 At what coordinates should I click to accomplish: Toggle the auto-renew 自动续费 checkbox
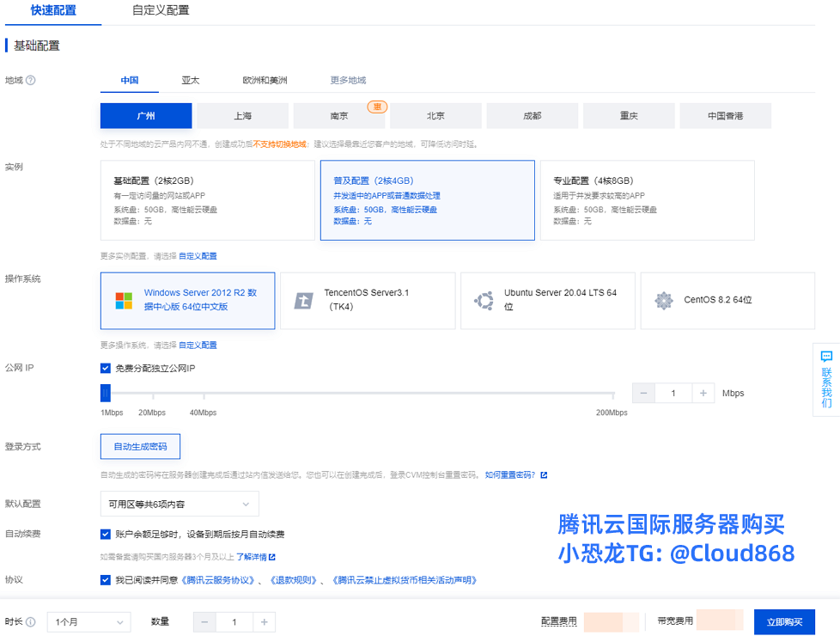coord(106,534)
